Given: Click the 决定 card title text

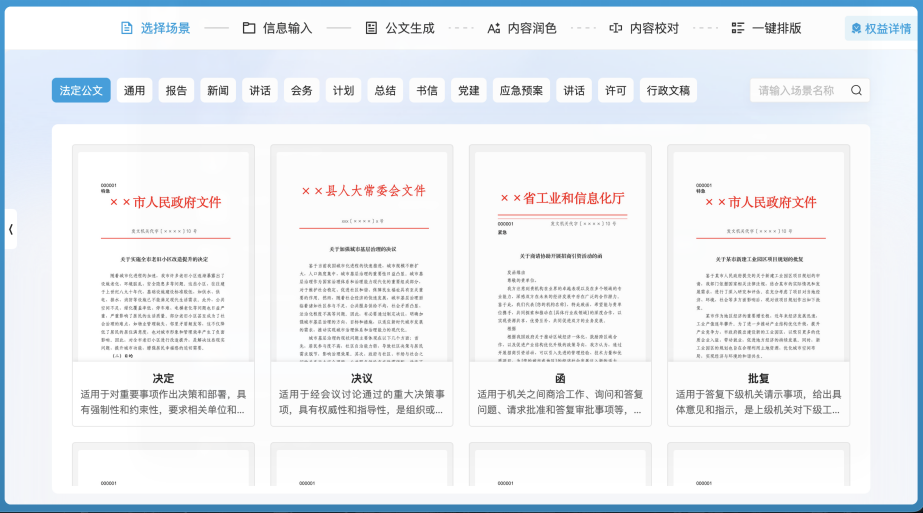Looking at the screenshot, I should coord(163,378).
